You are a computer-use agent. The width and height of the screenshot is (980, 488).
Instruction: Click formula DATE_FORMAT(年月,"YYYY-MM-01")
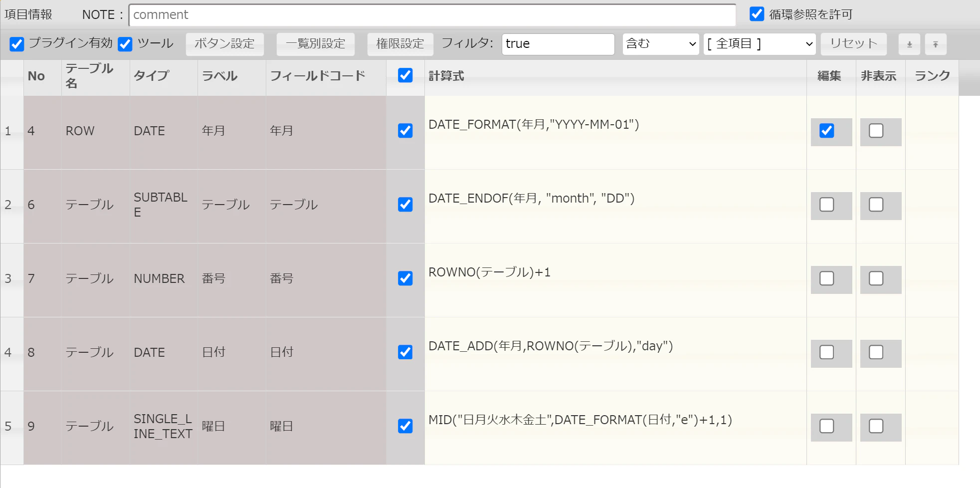[x=534, y=124]
